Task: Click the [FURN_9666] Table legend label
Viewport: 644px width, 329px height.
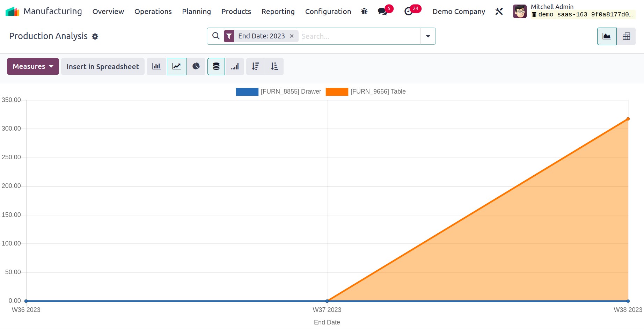Action: (x=378, y=92)
